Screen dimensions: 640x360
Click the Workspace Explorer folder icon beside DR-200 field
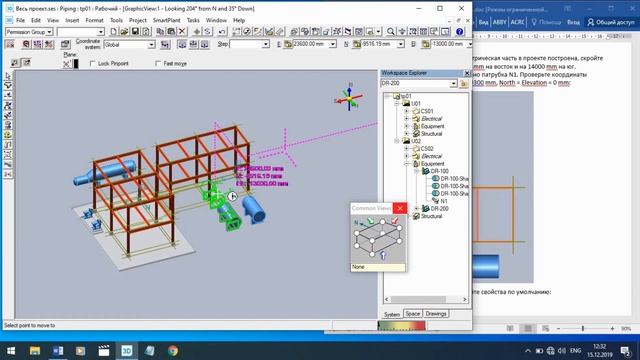click(x=463, y=84)
